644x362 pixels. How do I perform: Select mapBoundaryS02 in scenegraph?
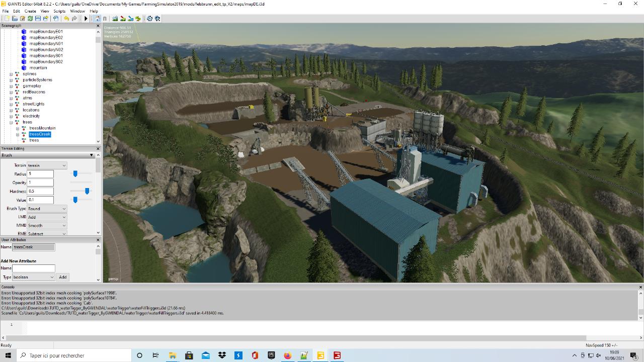46,62
